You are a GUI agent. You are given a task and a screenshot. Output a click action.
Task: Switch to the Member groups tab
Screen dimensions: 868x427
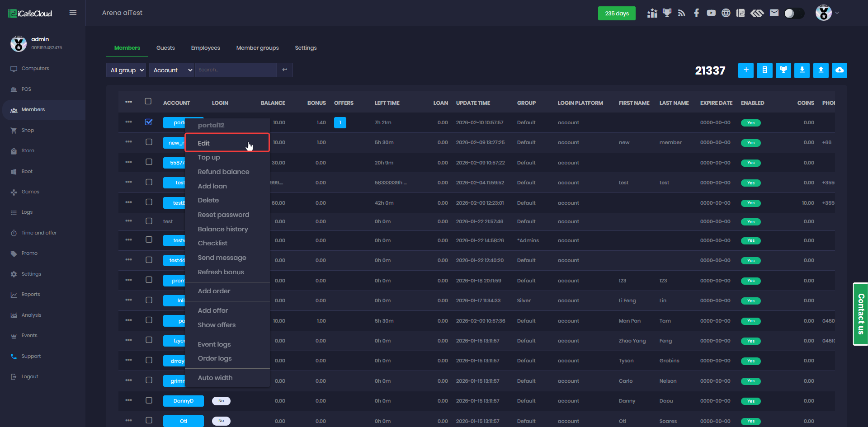257,48
